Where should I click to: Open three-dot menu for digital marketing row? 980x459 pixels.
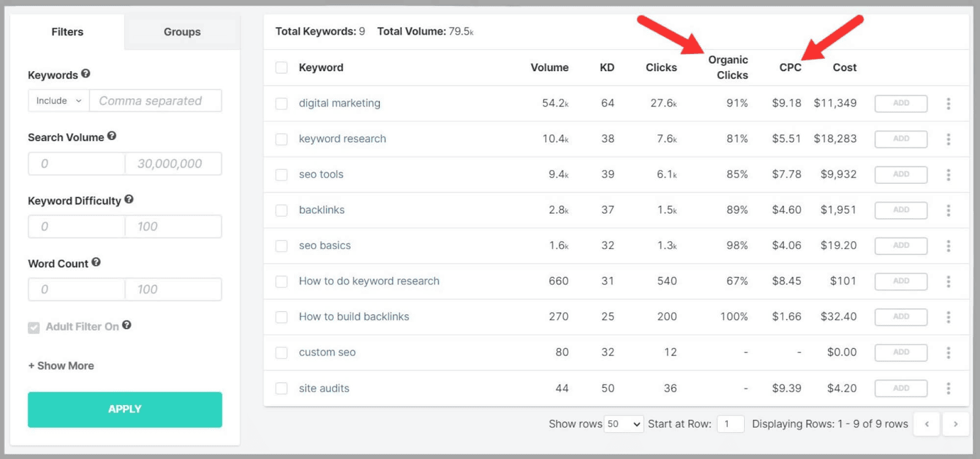pyautogui.click(x=948, y=104)
